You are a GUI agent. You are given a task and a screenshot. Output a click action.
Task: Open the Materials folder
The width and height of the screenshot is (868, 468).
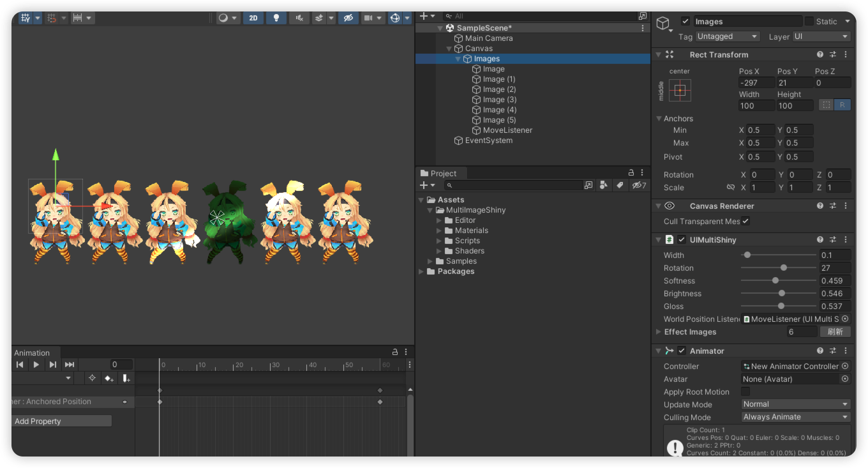tap(471, 230)
